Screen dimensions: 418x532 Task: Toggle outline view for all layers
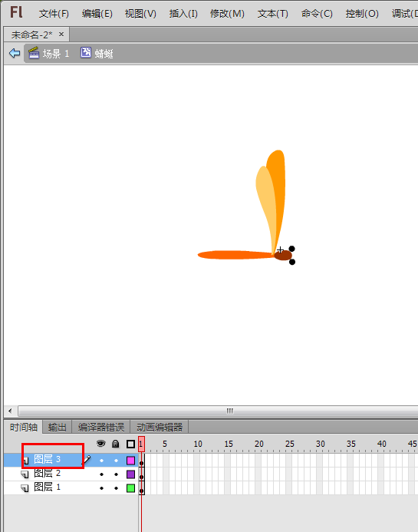click(x=130, y=444)
